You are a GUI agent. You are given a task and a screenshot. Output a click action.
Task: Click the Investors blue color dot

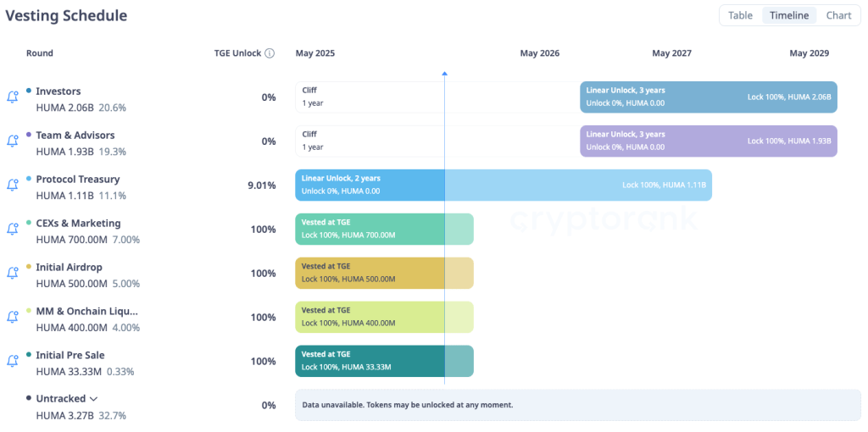(29, 90)
